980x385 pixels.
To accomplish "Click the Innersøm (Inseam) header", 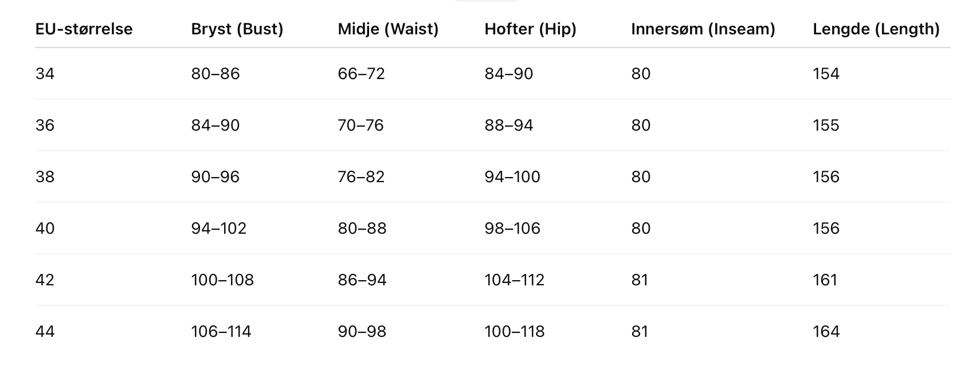I will point(703,29).
